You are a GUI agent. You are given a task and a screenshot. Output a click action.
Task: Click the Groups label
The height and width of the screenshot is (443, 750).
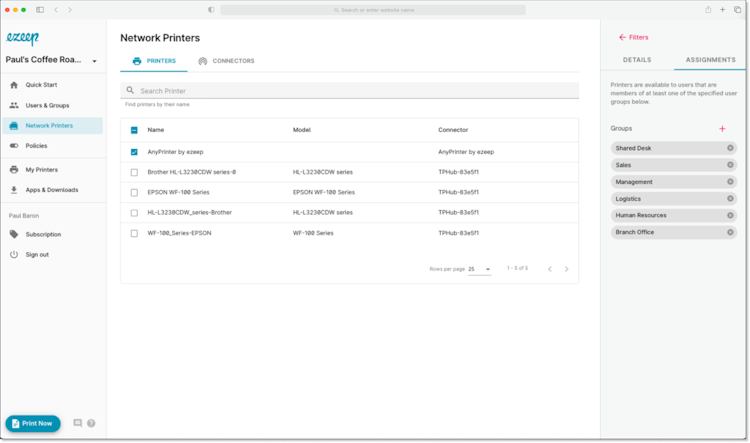621,128
